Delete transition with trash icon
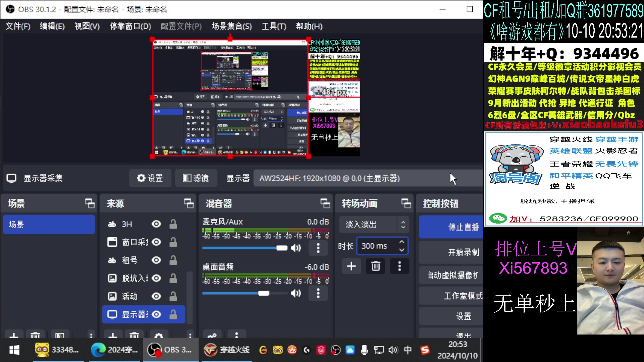 point(375,266)
